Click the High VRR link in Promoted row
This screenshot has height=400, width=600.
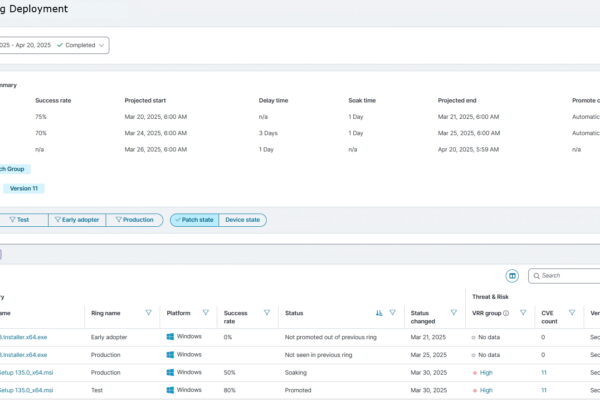(x=486, y=390)
